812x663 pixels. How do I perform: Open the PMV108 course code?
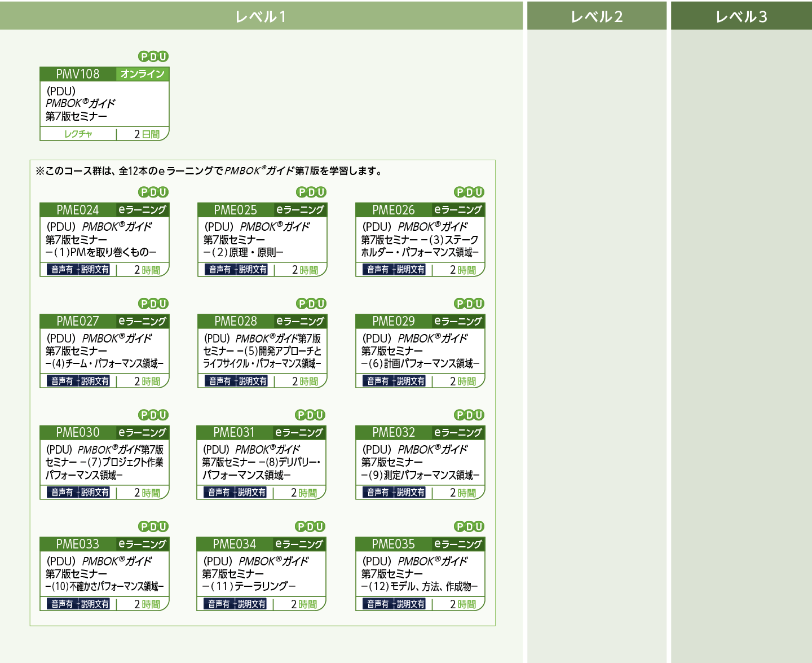(x=78, y=74)
